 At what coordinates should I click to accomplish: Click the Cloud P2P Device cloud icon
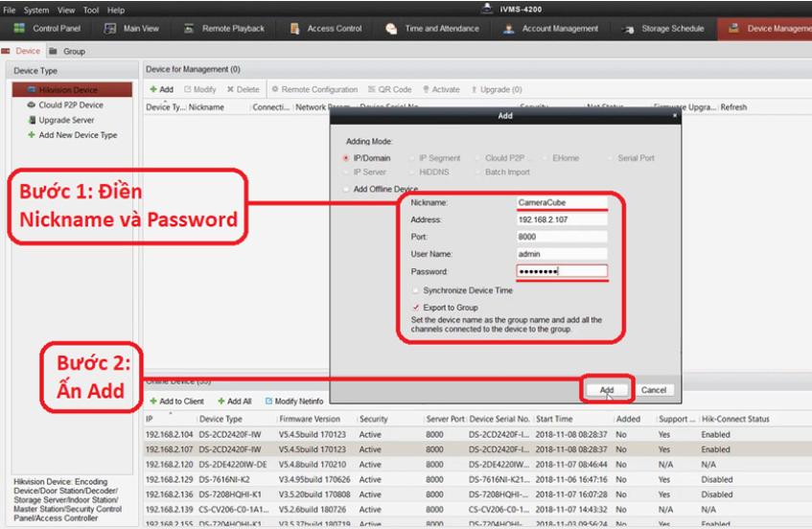[31, 104]
